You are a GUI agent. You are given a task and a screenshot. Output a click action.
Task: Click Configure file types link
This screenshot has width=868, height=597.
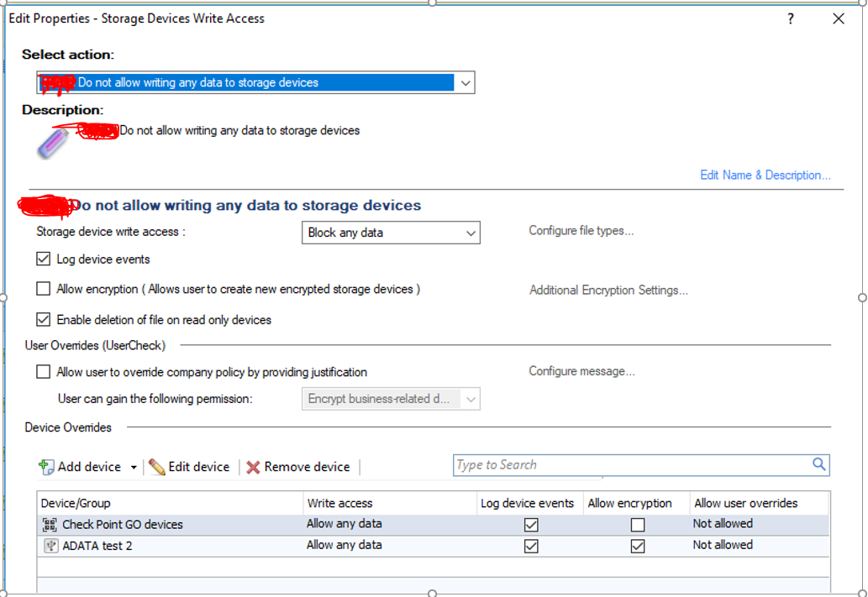tap(581, 230)
